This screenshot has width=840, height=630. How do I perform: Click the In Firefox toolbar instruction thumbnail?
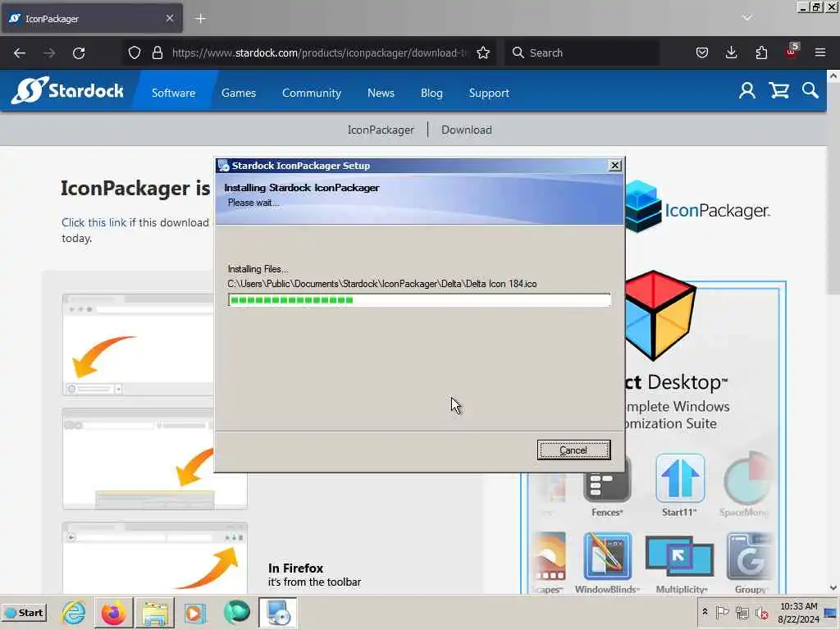(155, 558)
